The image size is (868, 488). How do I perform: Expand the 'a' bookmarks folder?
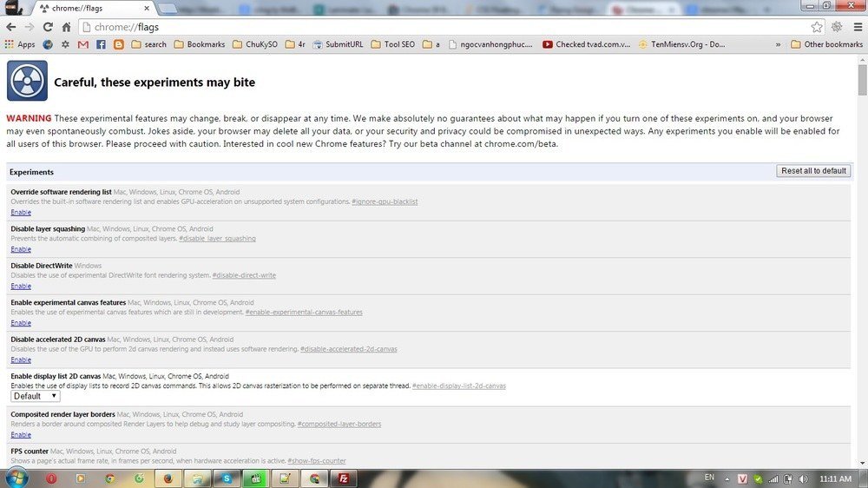[x=431, y=44]
